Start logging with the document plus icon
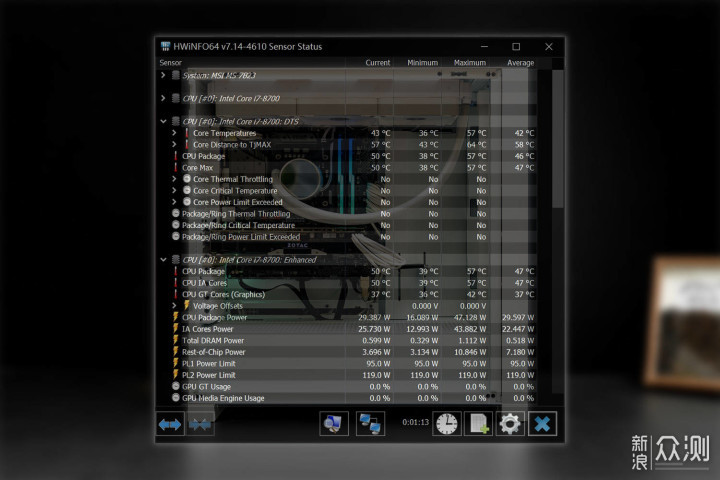 (x=478, y=424)
